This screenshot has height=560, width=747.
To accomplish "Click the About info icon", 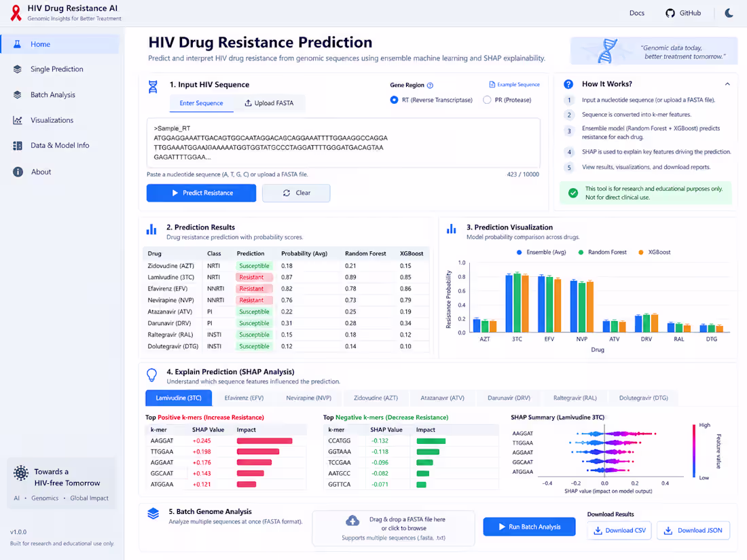I will click(x=18, y=172).
